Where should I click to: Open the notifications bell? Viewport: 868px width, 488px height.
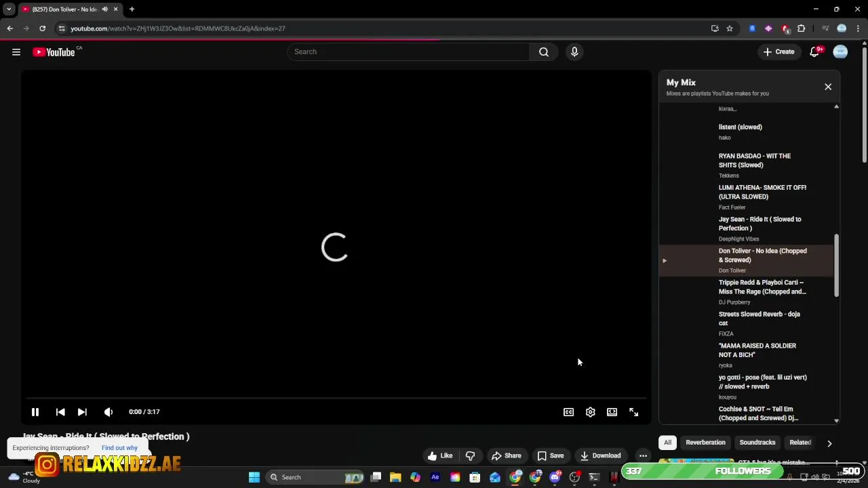click(815, 52)
